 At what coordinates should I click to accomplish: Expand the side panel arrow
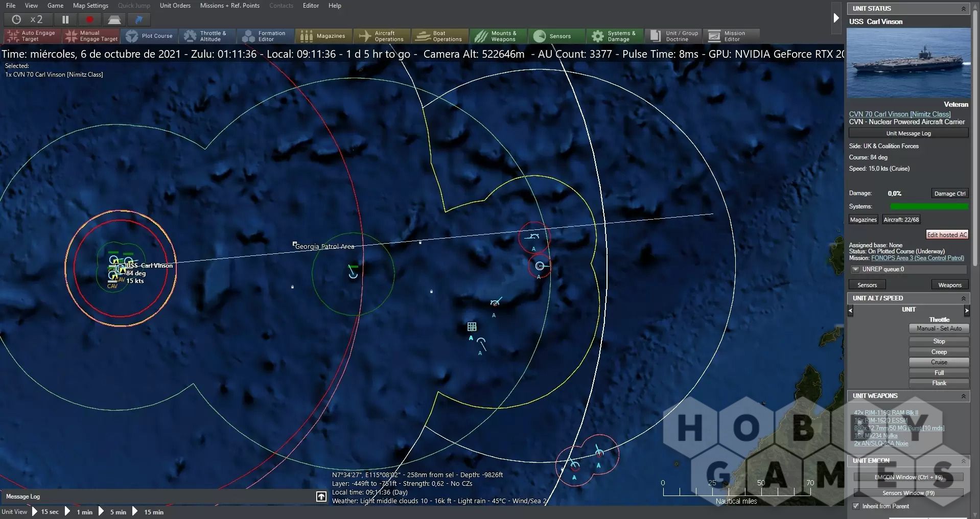click(836, 18)
